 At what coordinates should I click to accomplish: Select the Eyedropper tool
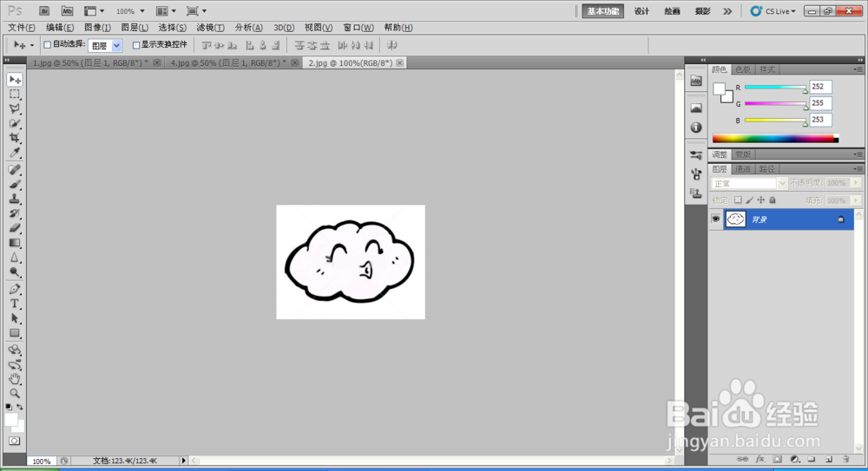(x=15, y=152)
